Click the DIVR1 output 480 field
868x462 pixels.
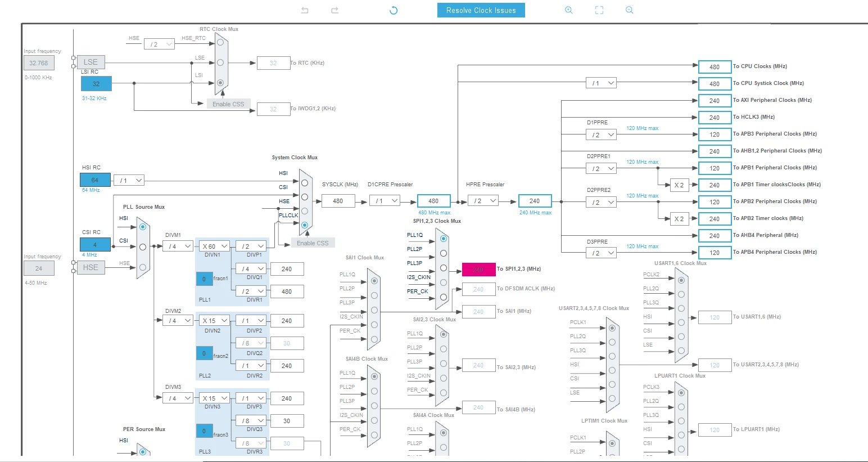pos(287,291)
